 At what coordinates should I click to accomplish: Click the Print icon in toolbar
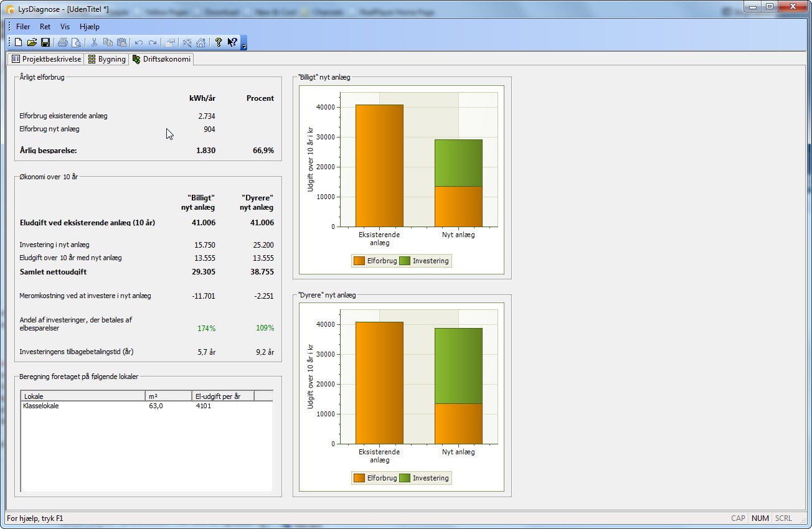[x=62, y=42]
